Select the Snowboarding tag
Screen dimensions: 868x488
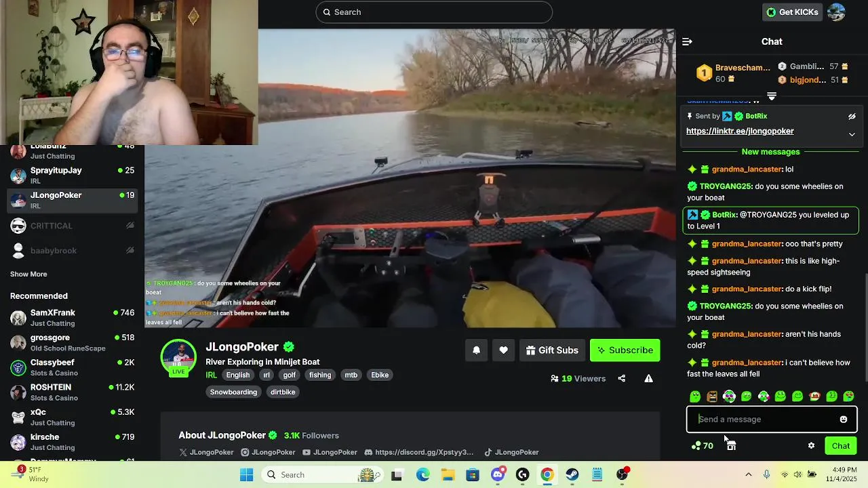click(x=233, y=392)
